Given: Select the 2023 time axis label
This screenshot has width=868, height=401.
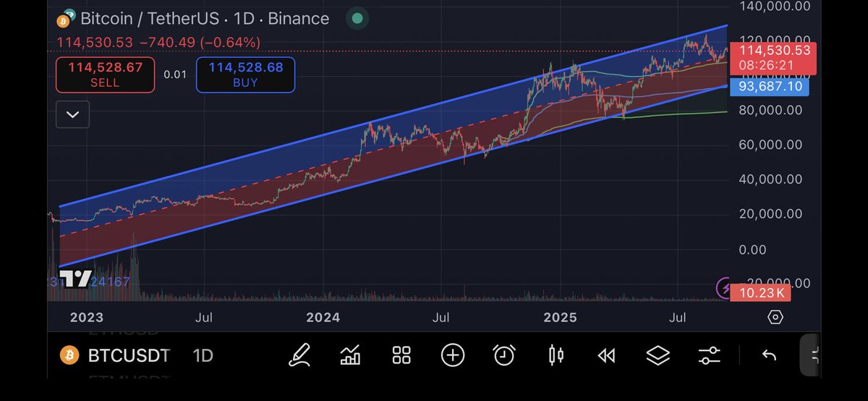Looking at the screenshot, I should [x=87, y=318].
